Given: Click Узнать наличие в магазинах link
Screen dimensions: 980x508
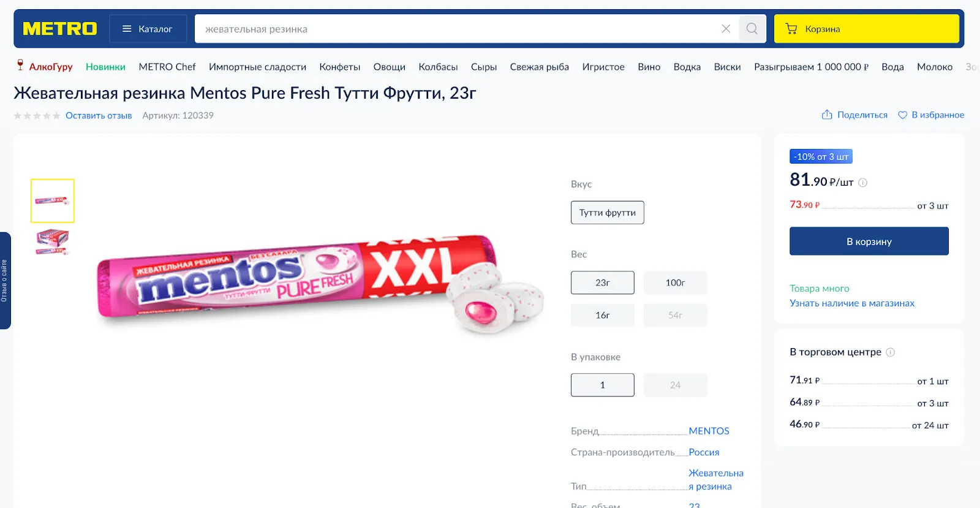Looking at the screenshot, I should (851, 303).
